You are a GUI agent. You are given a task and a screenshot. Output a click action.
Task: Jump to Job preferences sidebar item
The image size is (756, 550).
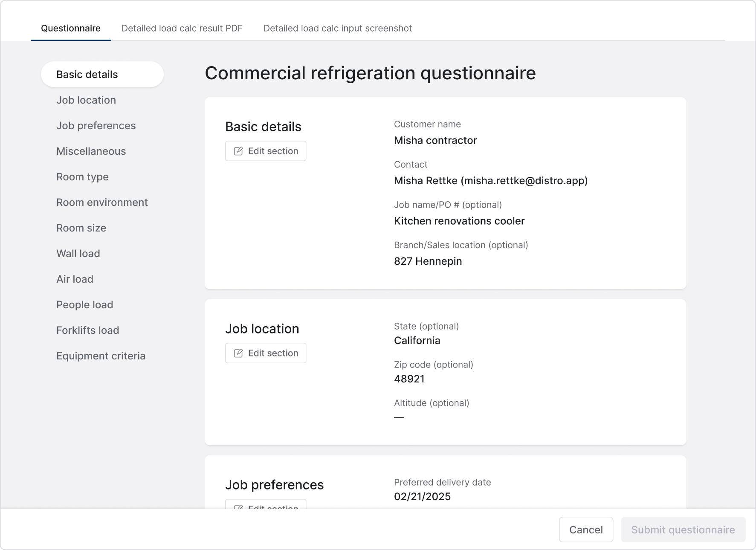click(x=96, y=125)
